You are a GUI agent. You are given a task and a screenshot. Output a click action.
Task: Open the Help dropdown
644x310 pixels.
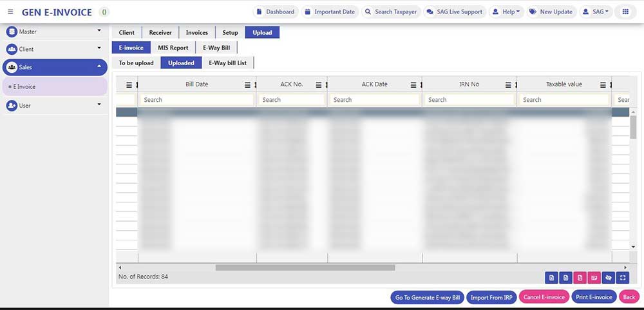506,12
